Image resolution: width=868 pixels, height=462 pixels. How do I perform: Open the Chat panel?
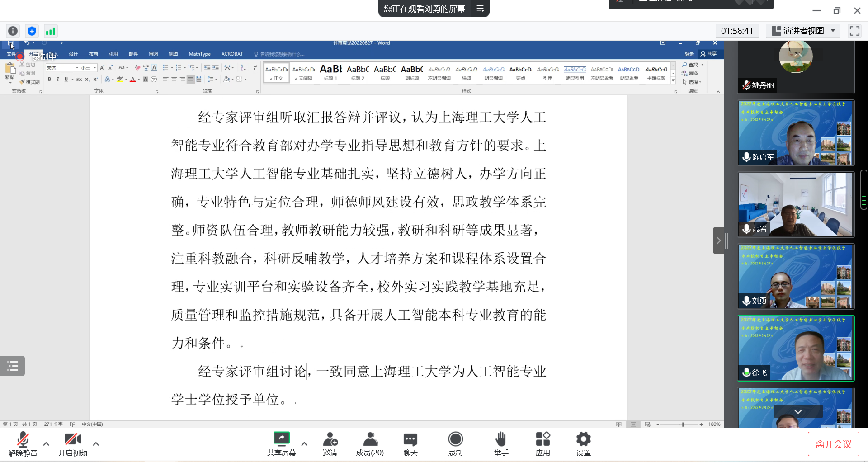410,443
